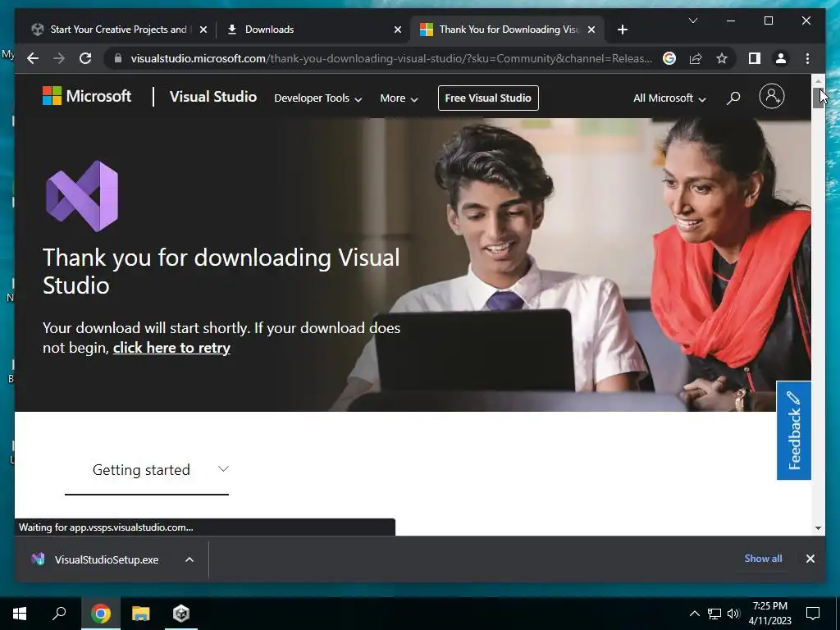Open the Feedback side button
Image resolution: width=840 pixels, height=630 pixels.
793,430
